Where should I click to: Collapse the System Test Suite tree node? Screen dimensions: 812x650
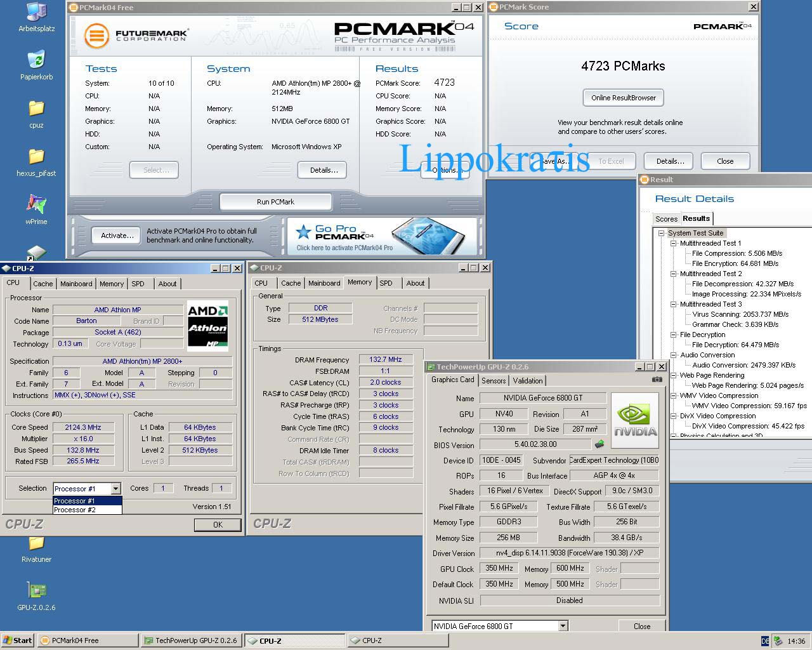pos(661,233)
